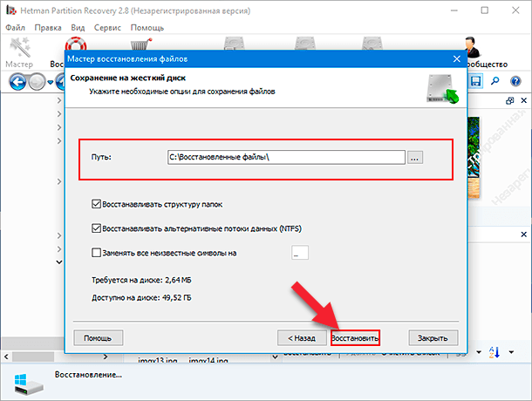This screenshot has width=532, height=401.
Task: Click the Windows drive icon in status bar
Action: (x=29, y=384)
